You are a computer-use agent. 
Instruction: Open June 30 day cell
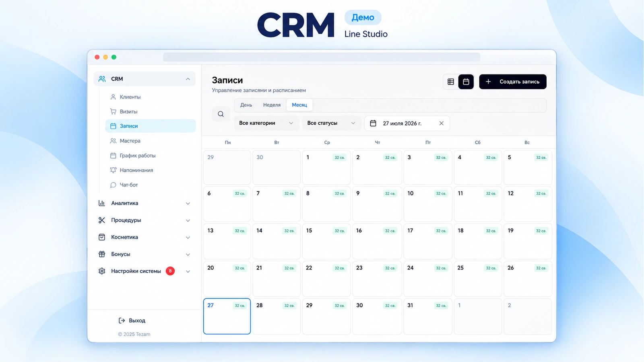[x=277, y=167]
